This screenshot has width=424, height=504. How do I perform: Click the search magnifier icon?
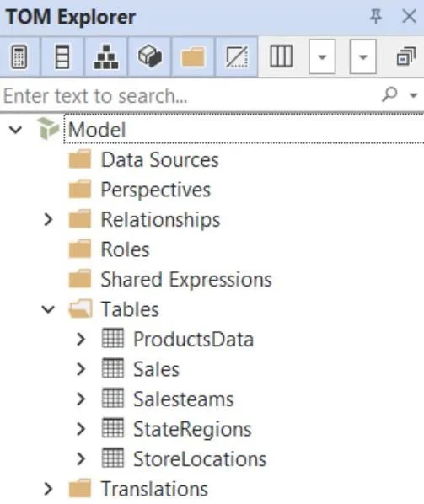point(389,94)
